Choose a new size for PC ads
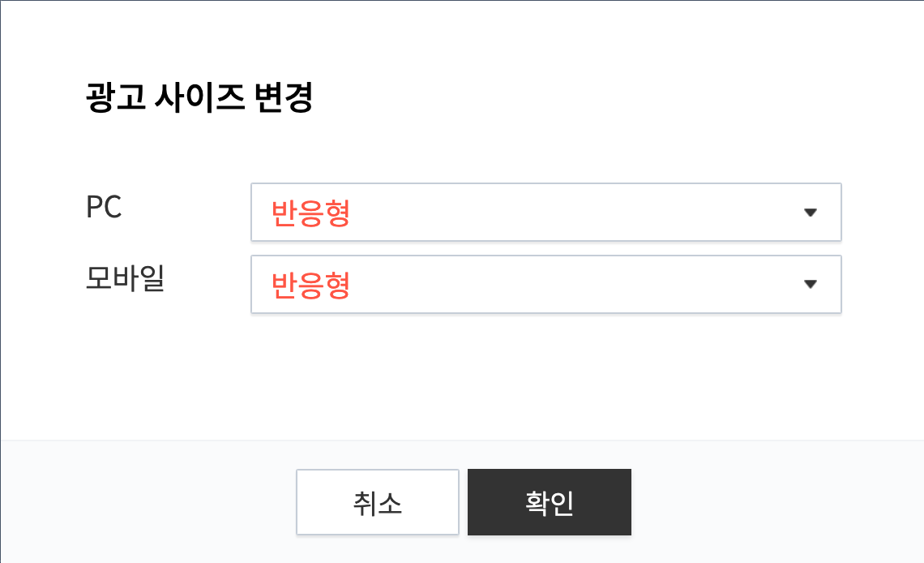 click(x=545, y=212)
